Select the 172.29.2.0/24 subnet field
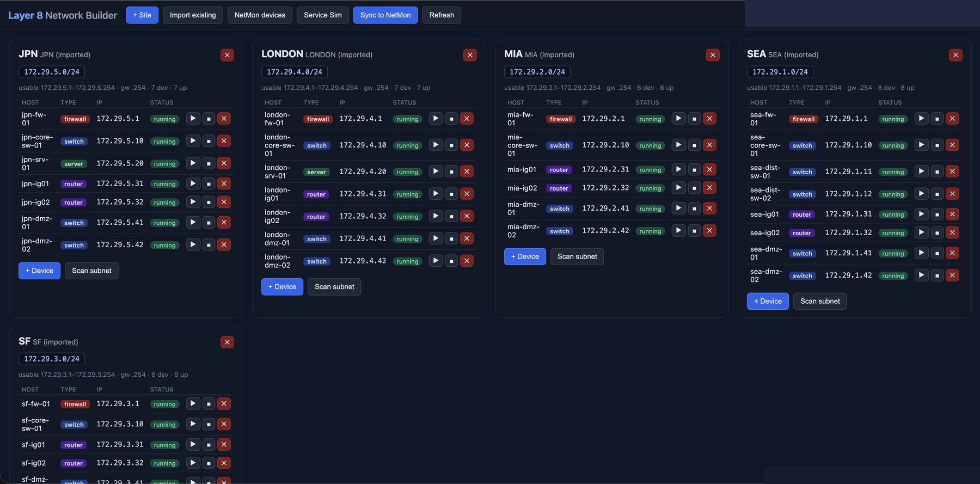 [537, 72]
